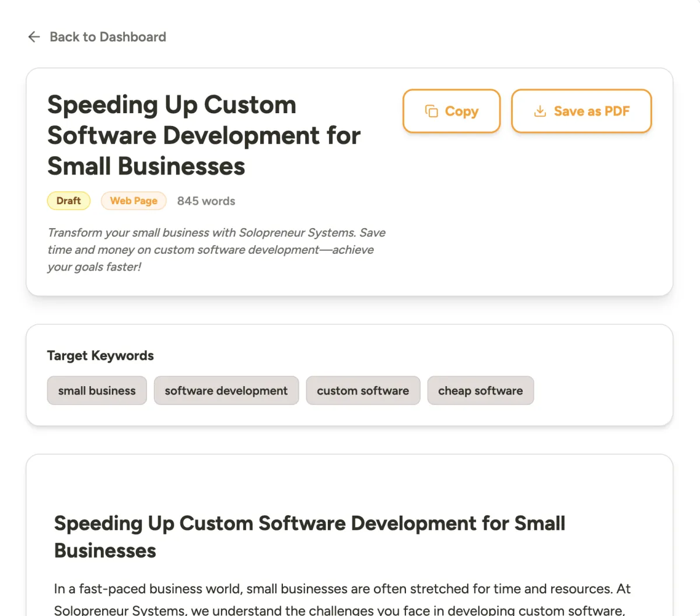Click the copy icon in Copy button
The width and height of the screenshot is (700, 616).
[432, 111]
